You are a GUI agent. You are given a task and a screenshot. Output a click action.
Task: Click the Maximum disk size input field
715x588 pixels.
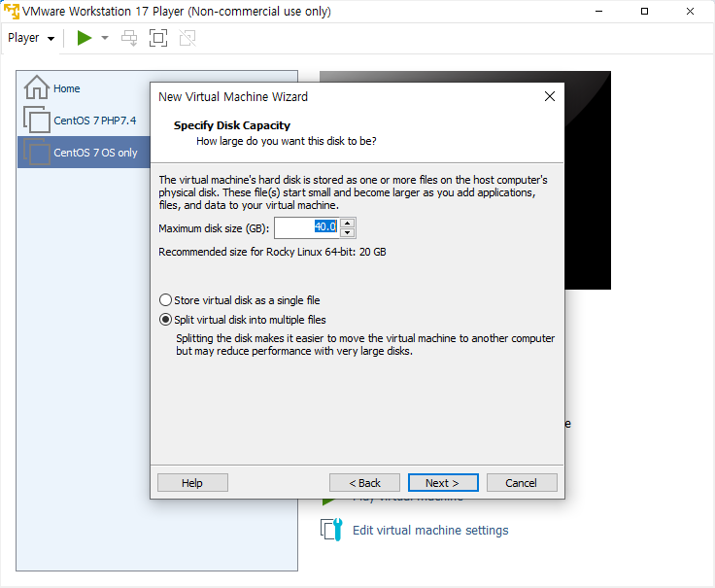[307, 227]
